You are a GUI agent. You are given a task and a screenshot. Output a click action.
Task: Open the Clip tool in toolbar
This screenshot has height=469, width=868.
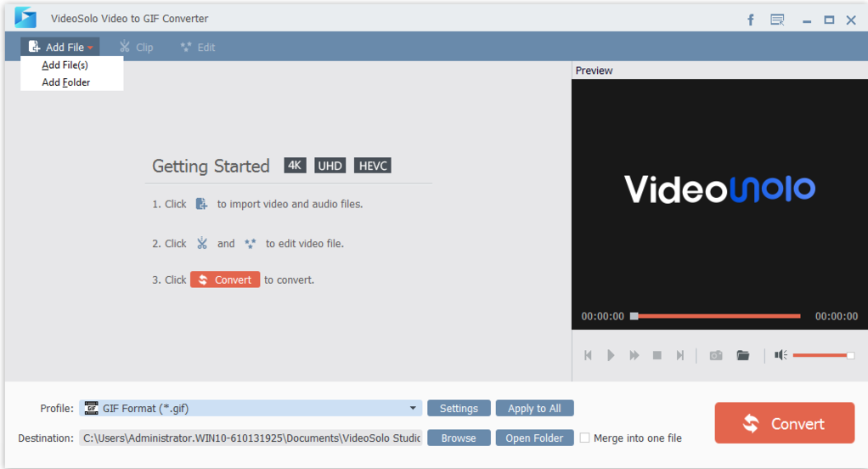(x=136, y=47)
